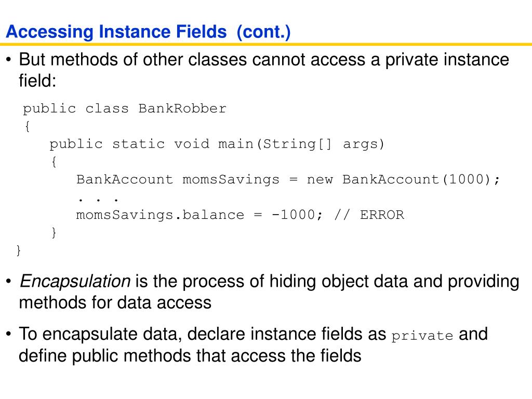Click the phrase 'private instance' in the first bullet
Image resolution: width=532 pixels, height=399 pixels.
pyautogui.click(x=447, y=60)
